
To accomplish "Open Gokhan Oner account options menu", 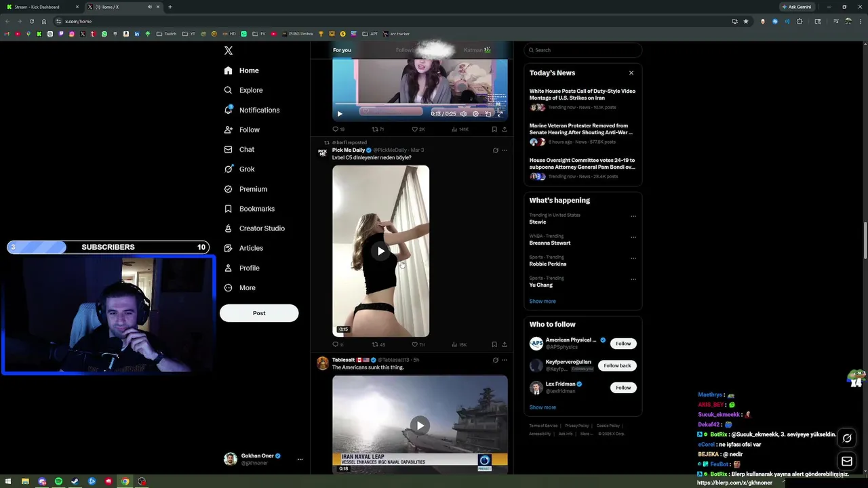I will [300, 459].
